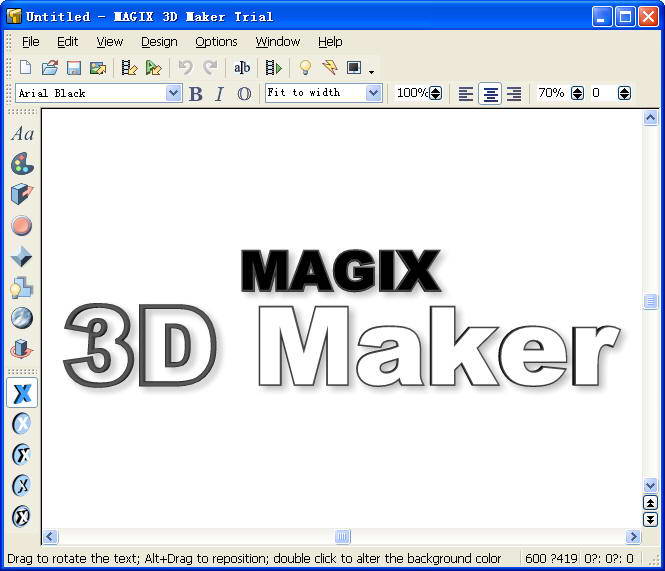This screenshot has width=665, height=571.
Task: Create a new document with New icon
Action: click(25, 67)
